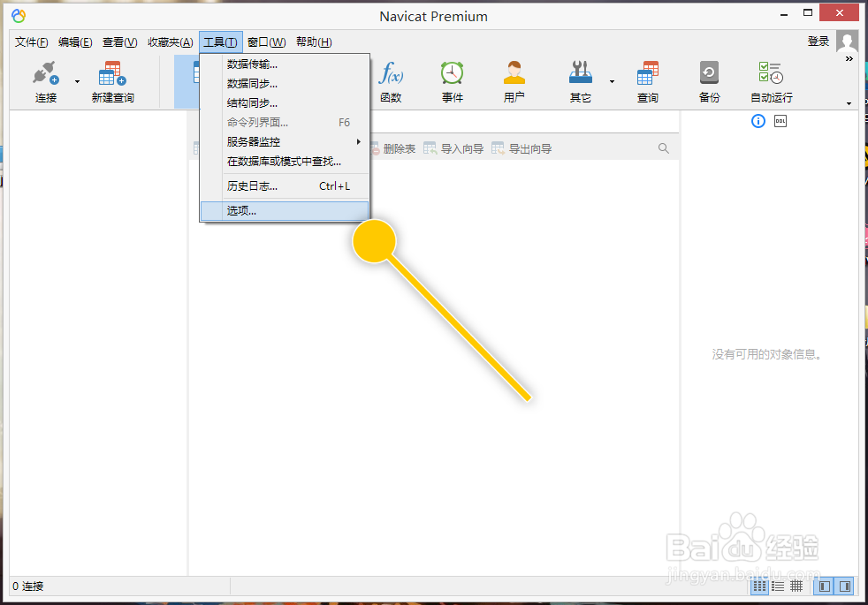The image size is (868, 605).
Task: Click the Navicat logo in title bar
Action: tap(19, 16)
